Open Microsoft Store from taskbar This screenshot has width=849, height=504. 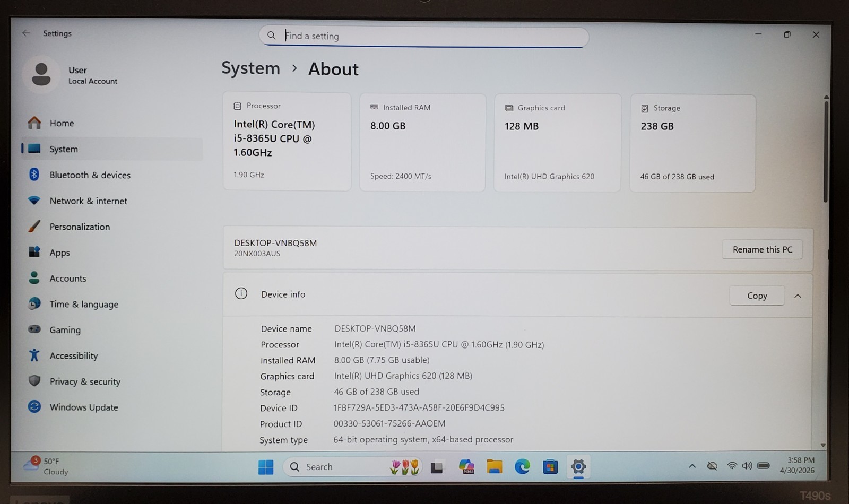pyautogui.click(x=550, y=467)
